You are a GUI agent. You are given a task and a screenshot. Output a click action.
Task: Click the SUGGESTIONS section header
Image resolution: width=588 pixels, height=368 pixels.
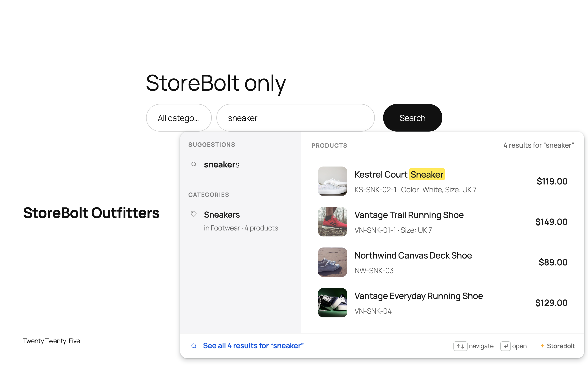point(212,145)
